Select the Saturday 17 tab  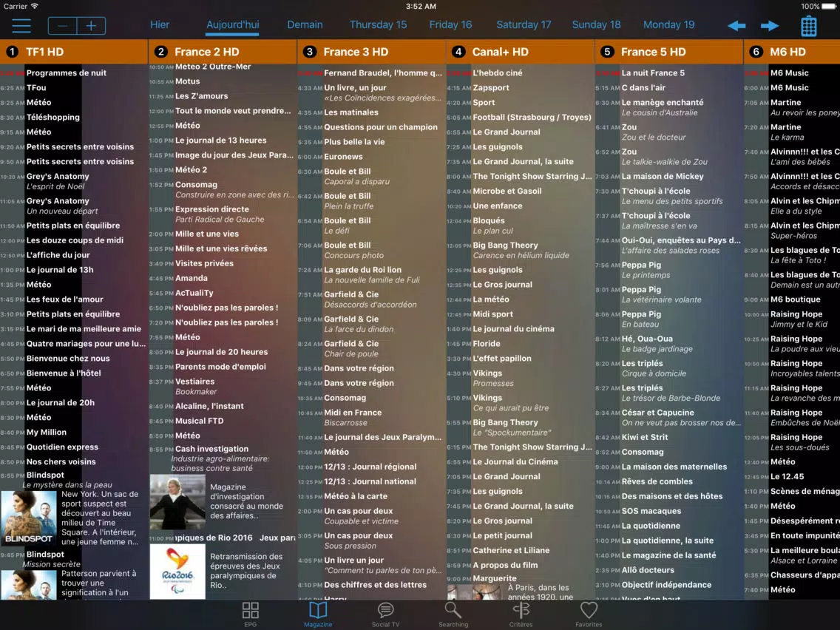524,24
